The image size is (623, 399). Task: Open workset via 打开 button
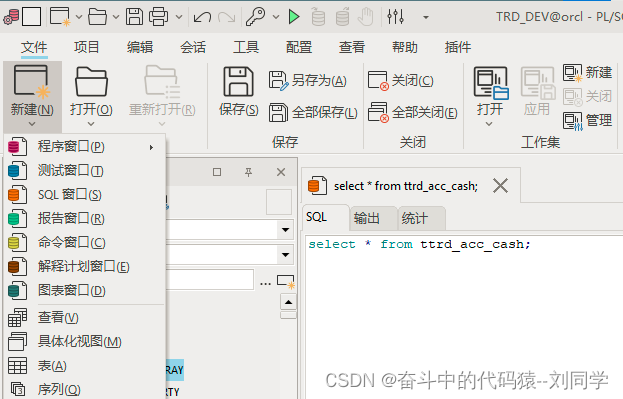(490, 97)
